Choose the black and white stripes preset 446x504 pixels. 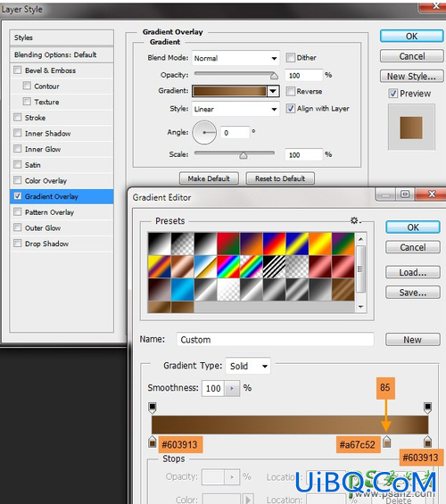(x=274, y=267)
